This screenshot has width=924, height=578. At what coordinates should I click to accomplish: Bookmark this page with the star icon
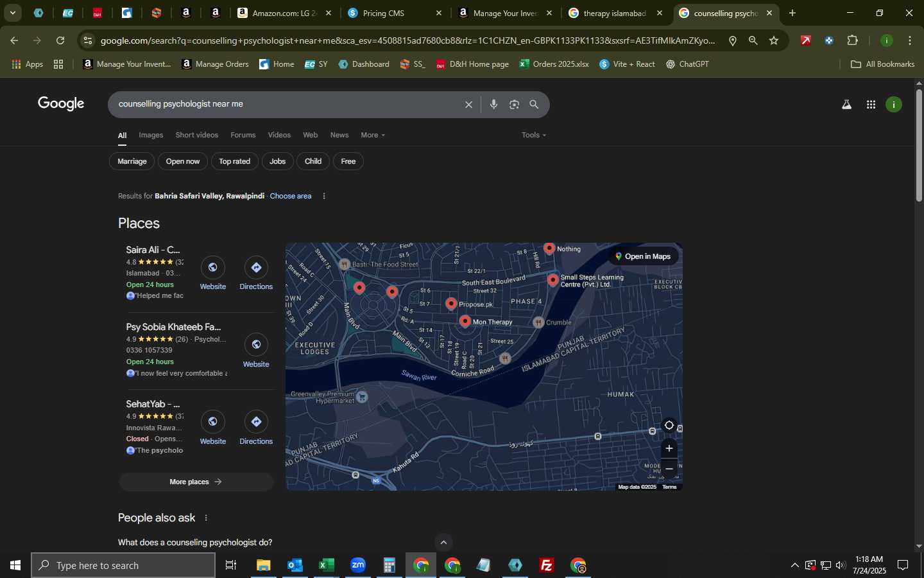click(774, 40)
